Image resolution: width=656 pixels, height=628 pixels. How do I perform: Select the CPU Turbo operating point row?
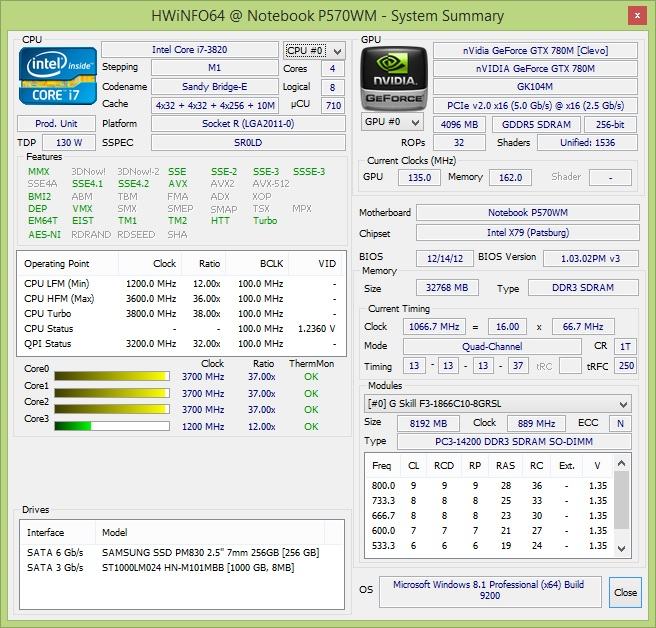[x=181, y=313]
